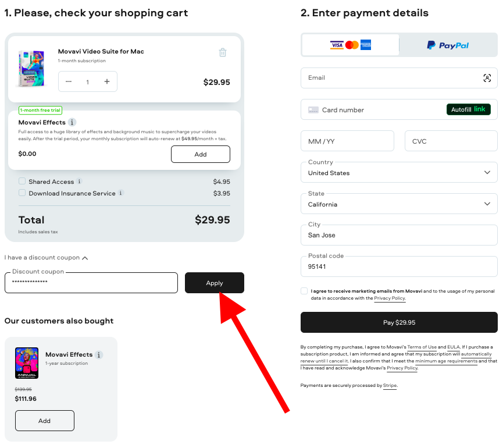Click info icon for annual Movavi Effects
This screenshot has height=448, width=503.
coord(99,355)
